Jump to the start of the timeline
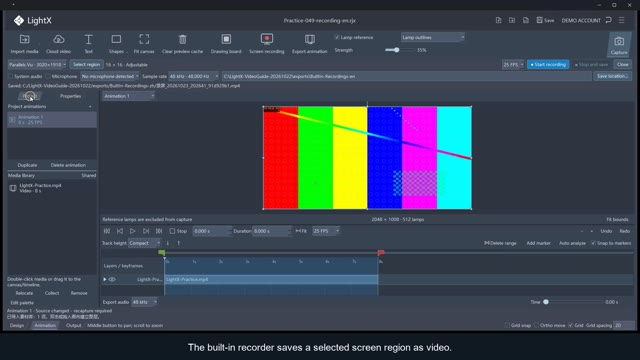Image resolution: width=640 pixels, height=360 pixels. (107, 231)
